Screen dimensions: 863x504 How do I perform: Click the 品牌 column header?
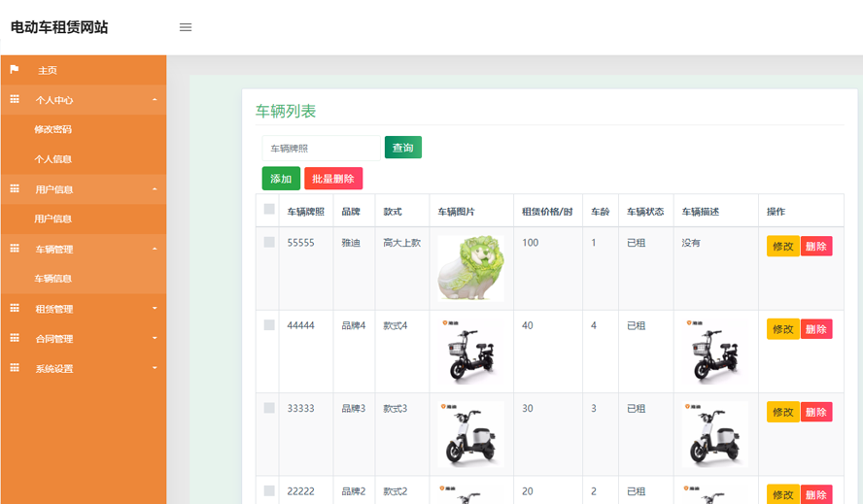pyautogui.click(x=351, y=212)
